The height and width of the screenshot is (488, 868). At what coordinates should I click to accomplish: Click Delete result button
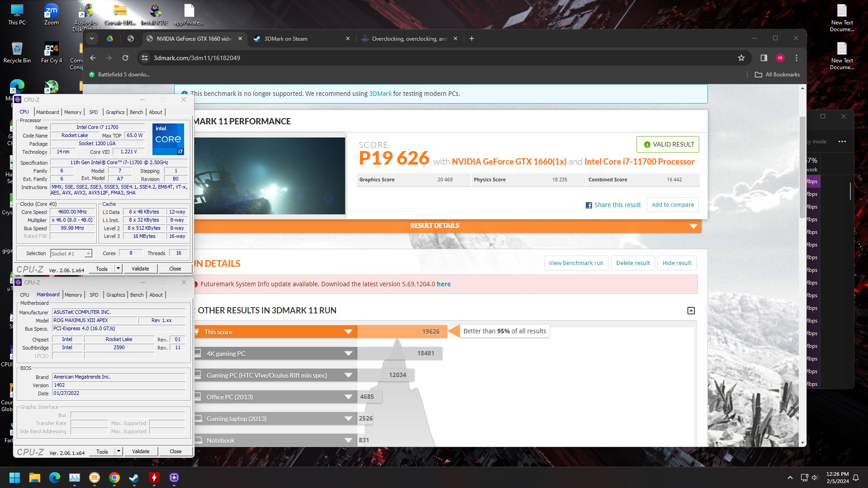pyautogui.click(x=632, y=263)
